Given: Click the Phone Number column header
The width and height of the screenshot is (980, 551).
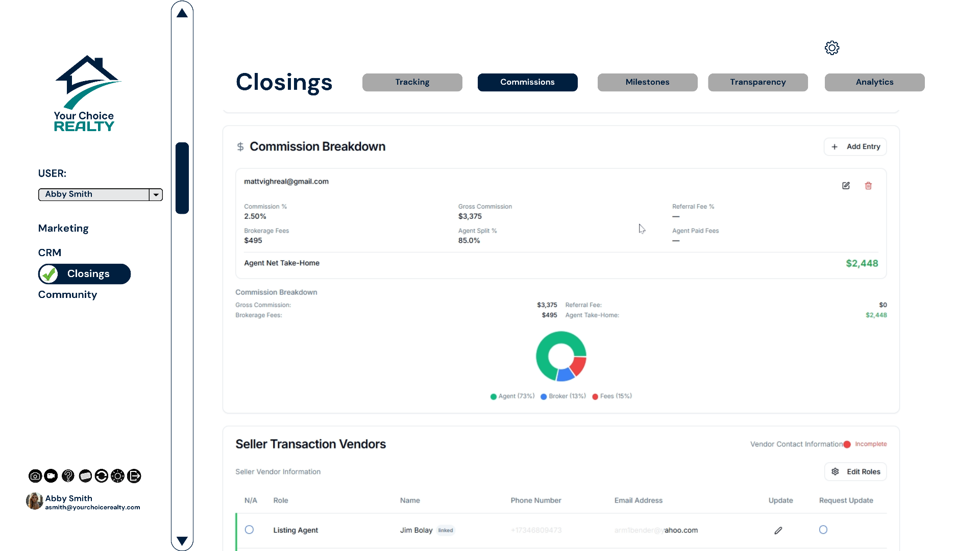Looking at the screenshot, I should [x=536, y=500].
